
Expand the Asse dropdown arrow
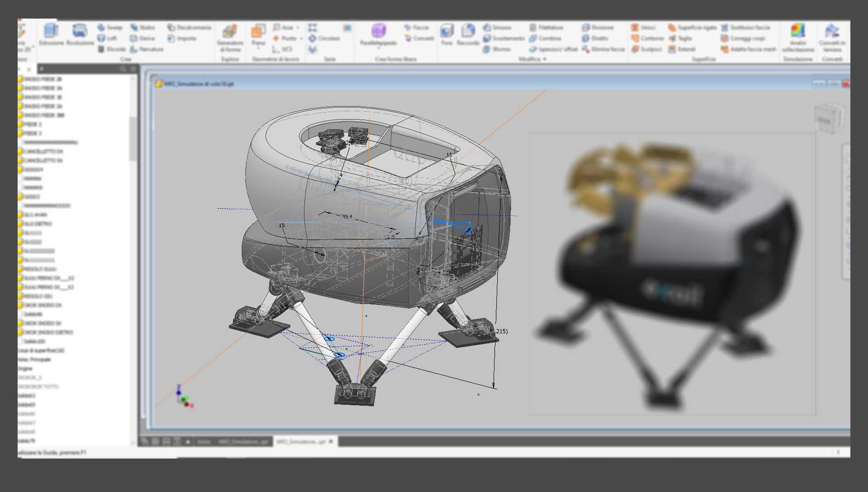[x=298, y=28]
